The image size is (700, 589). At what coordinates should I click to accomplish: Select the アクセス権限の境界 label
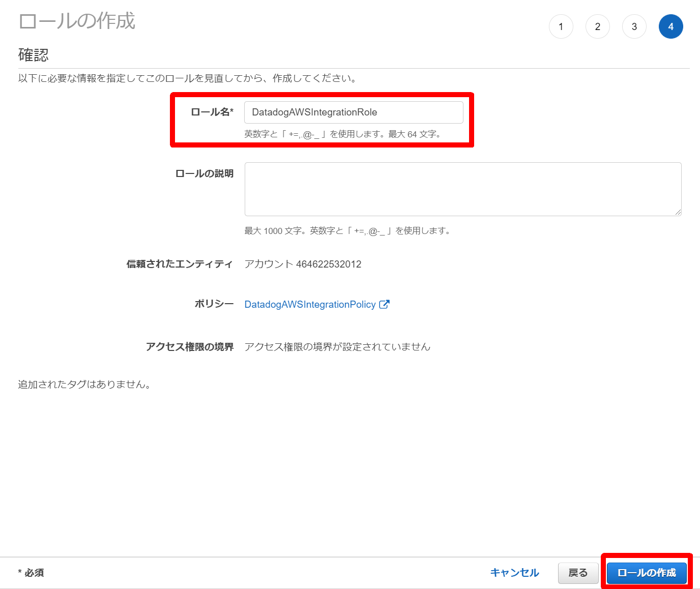190,347
